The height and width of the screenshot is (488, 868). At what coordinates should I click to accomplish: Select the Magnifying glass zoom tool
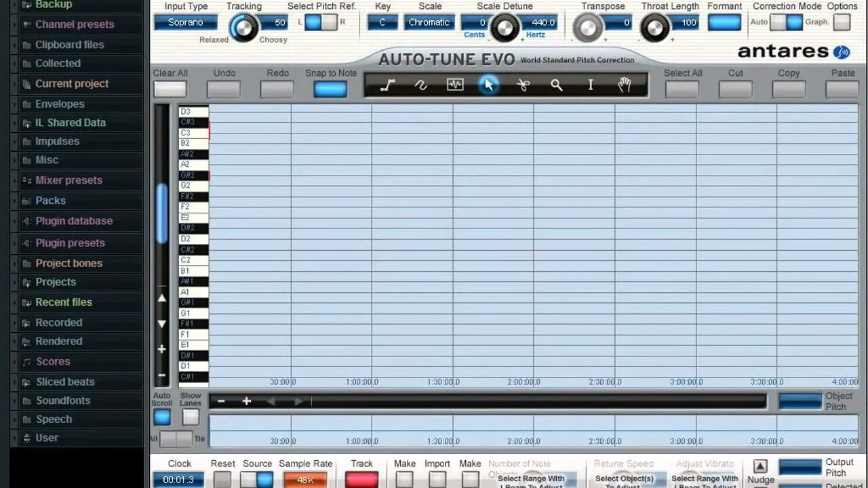pyautogui.click(x=557, y=85)
